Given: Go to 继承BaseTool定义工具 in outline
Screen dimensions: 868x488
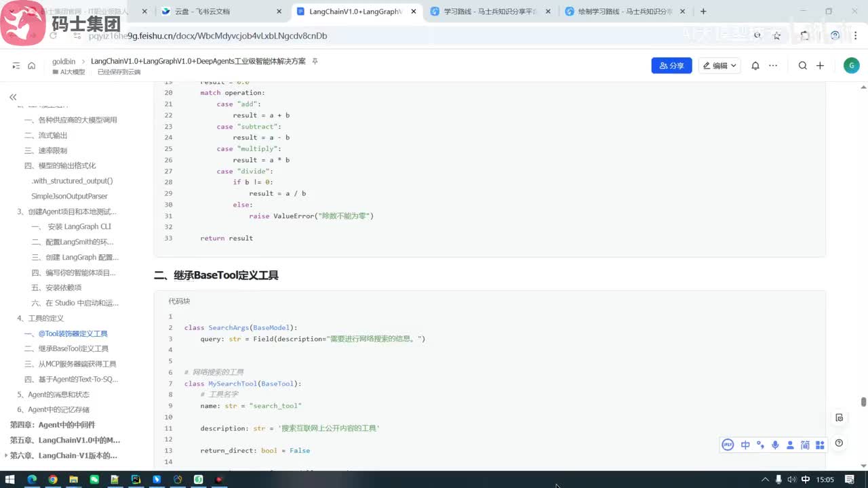Looking at the screenshot, I should click(x=66, y=348).
